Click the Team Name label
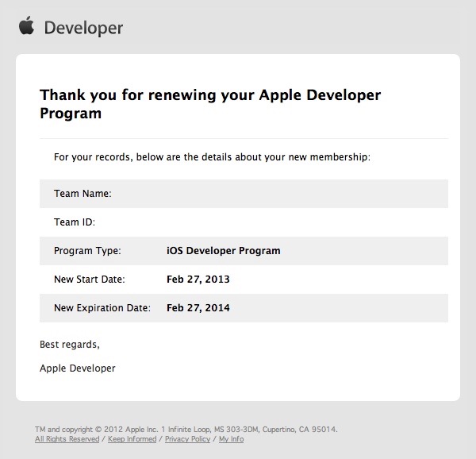 [83, 194]
